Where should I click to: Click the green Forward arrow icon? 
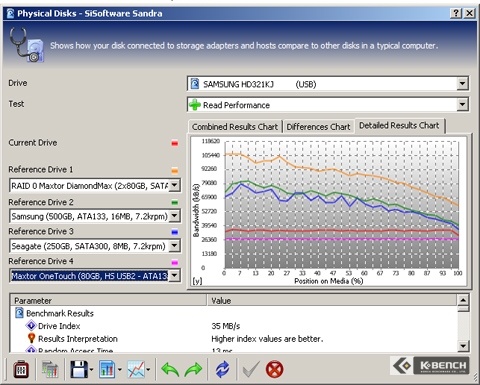193,369
